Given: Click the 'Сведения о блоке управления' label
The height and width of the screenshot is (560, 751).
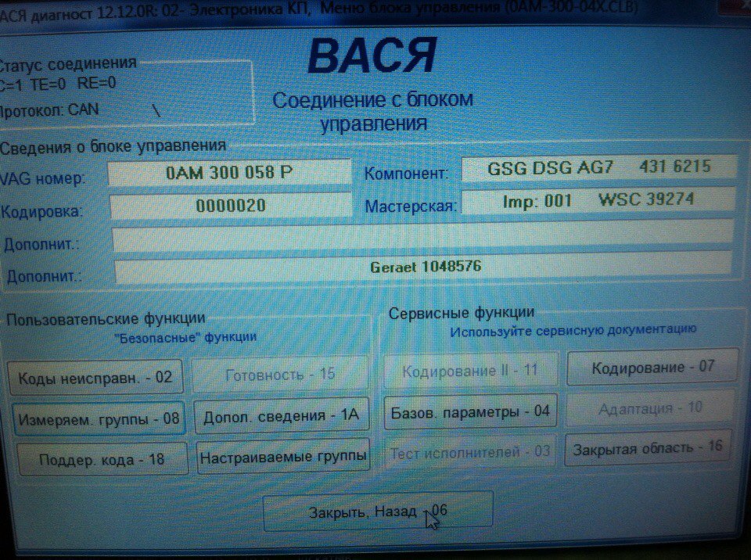Looking at the screenshot, I should pyautogui.click(x=113, y=146).
